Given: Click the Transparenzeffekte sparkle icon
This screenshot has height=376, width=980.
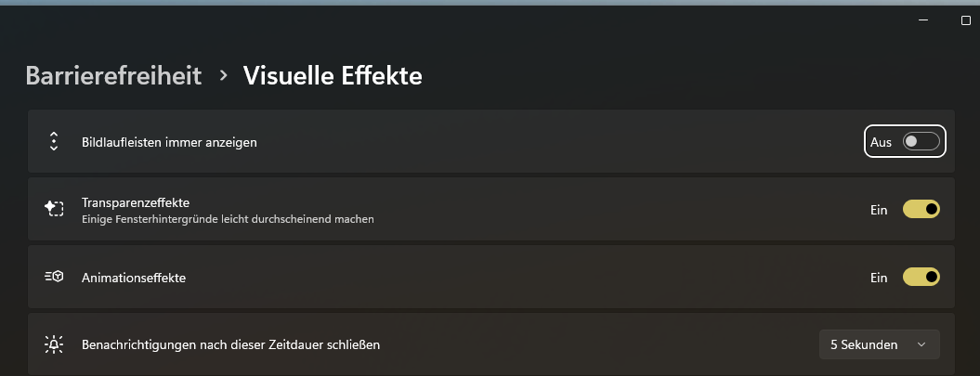Looking at the screenshot, I should 54,209.
